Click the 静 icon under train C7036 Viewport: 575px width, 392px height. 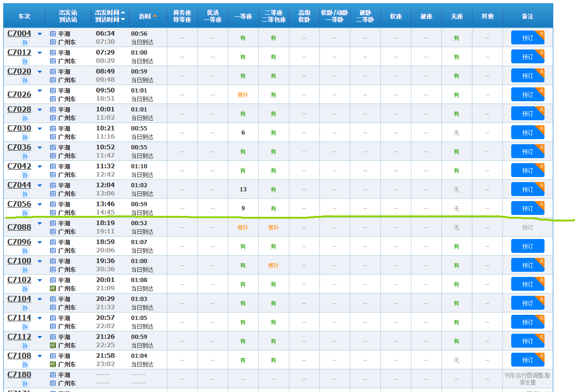(x=25, y=156)
